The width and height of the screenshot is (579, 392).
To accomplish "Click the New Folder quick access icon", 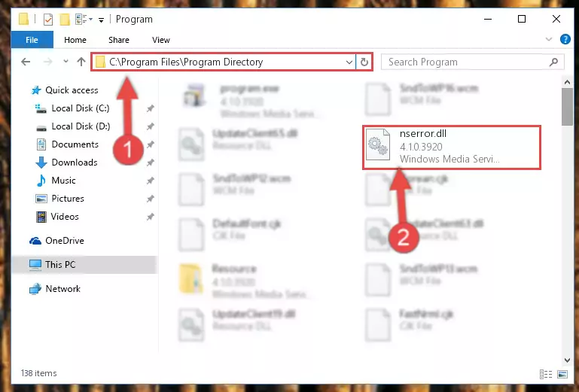I will point(65,20).
